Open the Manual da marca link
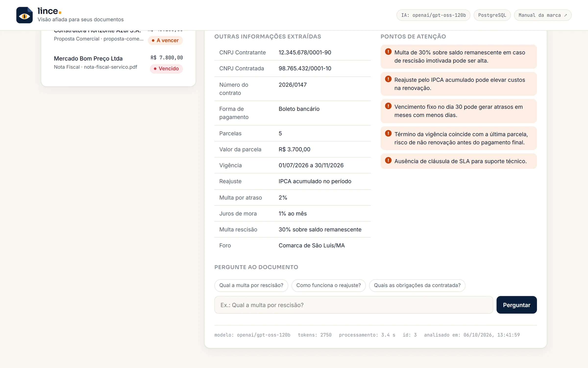This screenshot has height=368, width=588. [543, 15]
